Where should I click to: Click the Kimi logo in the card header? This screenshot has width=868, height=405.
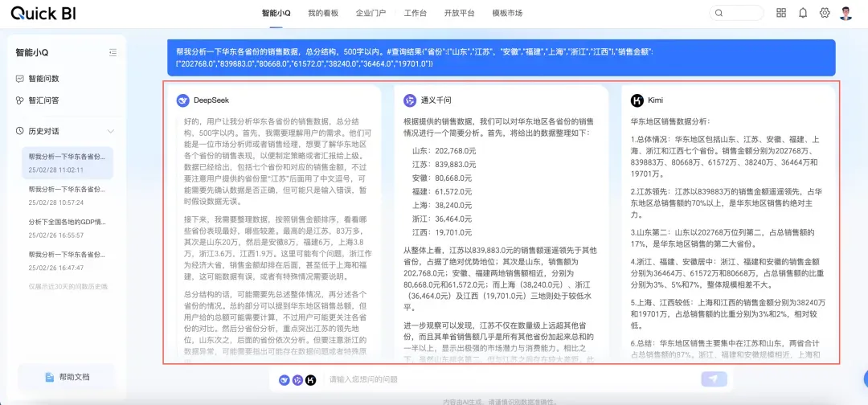pos(637,100)
